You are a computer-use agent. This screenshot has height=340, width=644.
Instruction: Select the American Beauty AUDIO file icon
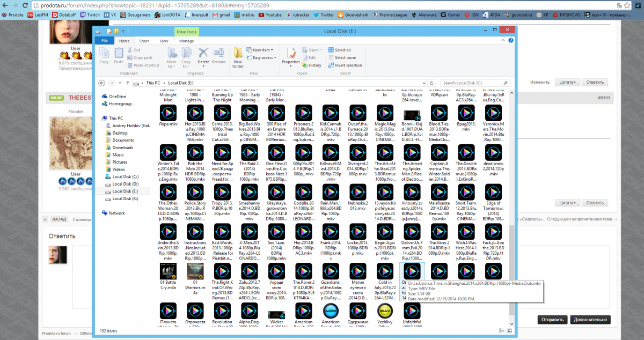point(330,312)
